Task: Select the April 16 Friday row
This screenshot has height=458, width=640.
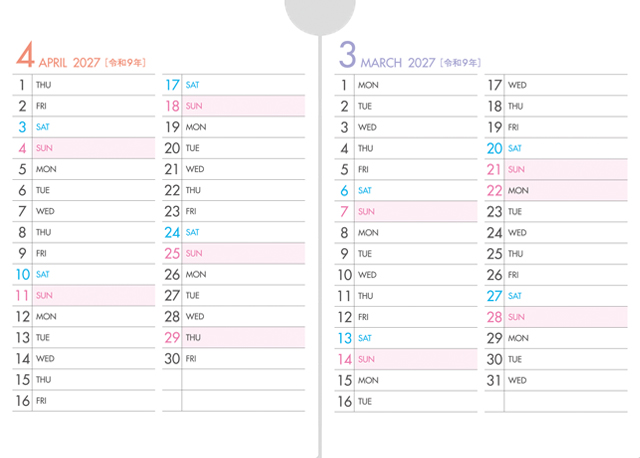Action: (84, 400)
